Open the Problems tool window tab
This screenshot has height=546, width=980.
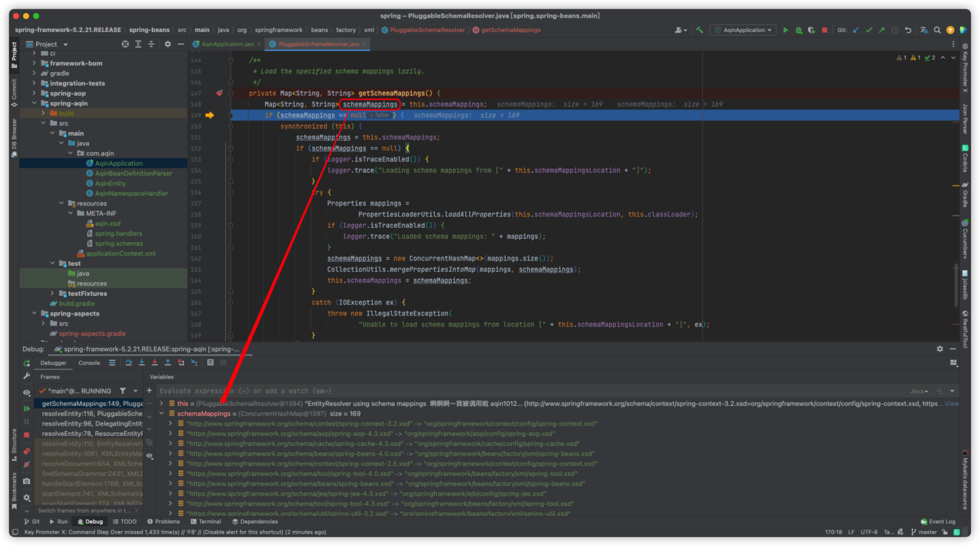click(163, 522)
